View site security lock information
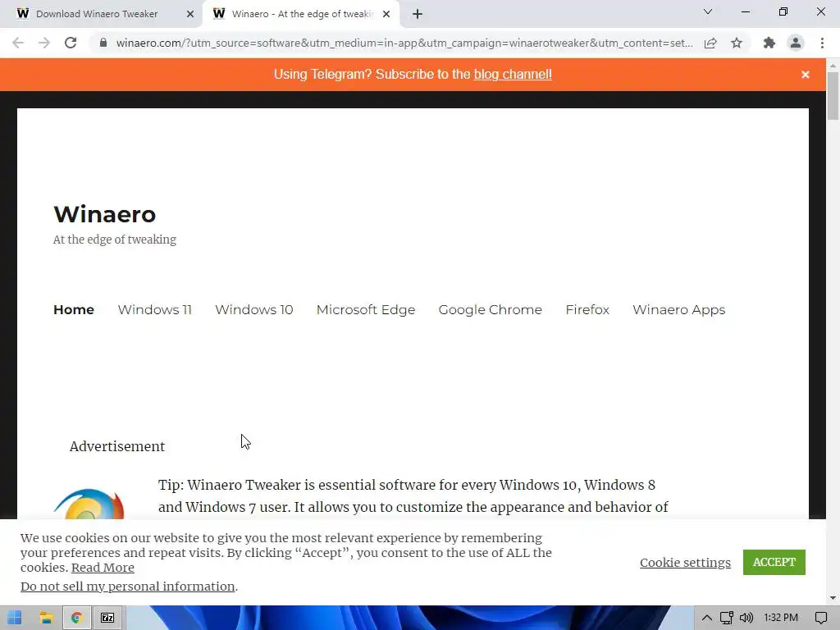The width and height of the screenshot is (840, 630). (x=103, y=43)
